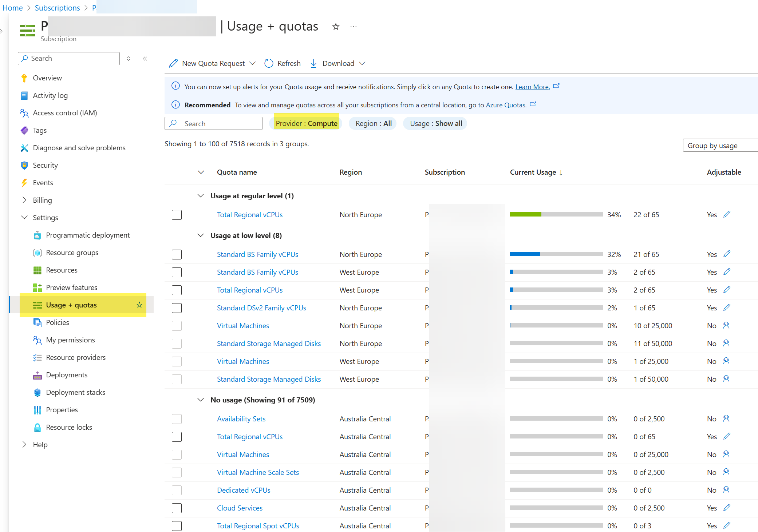758x532 pixels.
Task: Click support person icon for North Europe Virtual Machines
Action: pyautogui.click(x=726, y=325)
